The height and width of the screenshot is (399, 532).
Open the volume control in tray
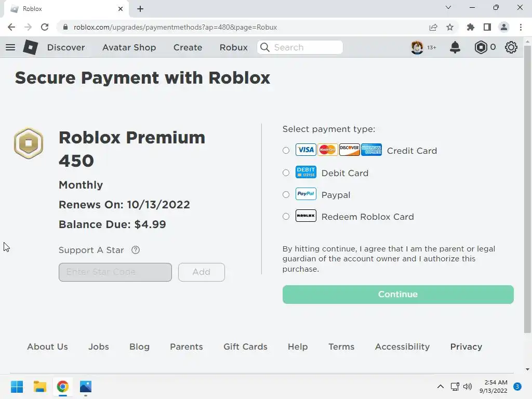(x=468, y=387)
